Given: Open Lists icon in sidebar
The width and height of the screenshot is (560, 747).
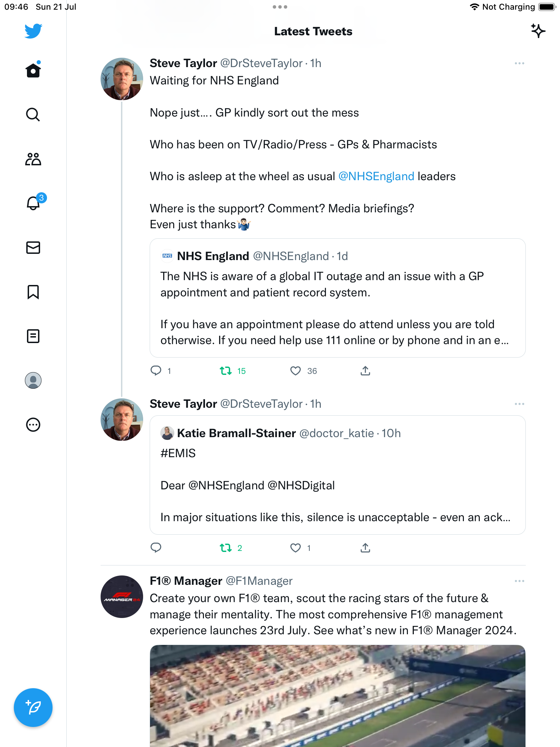Looking at the screenshot, I should click(33, 336).
